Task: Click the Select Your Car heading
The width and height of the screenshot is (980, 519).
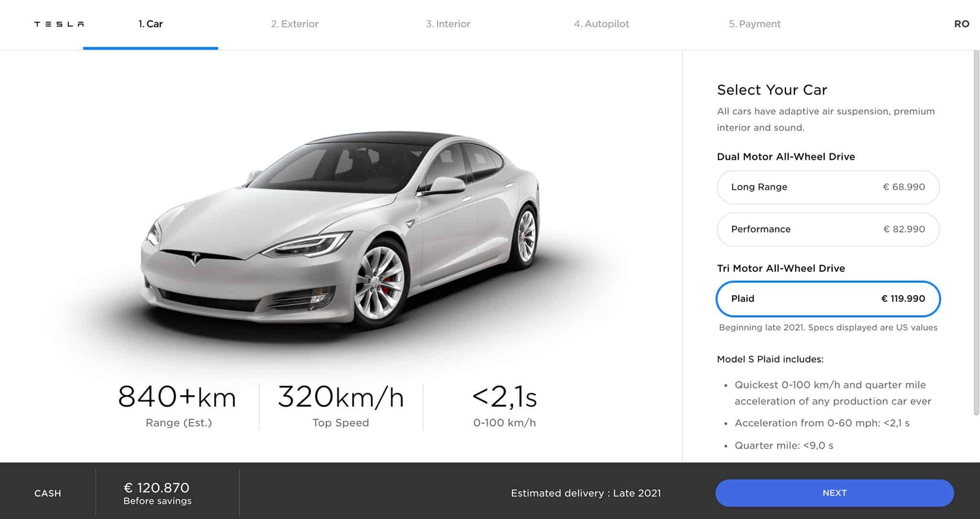Action: tap(772, 90)
